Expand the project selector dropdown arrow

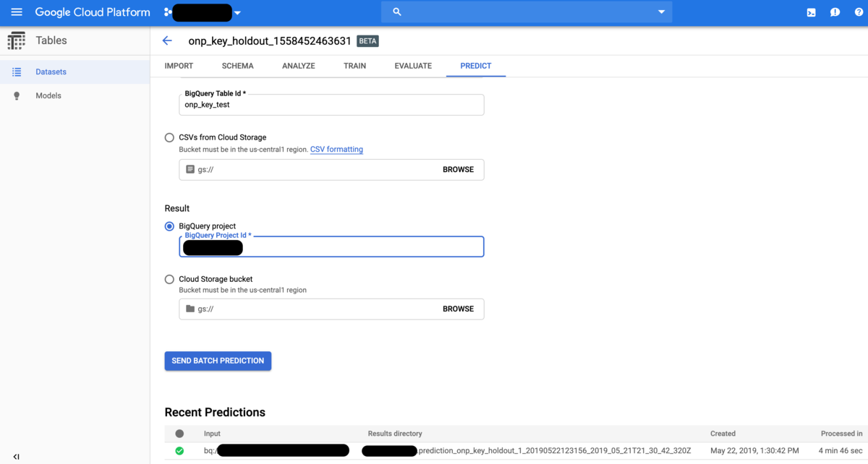pos(237,13)
